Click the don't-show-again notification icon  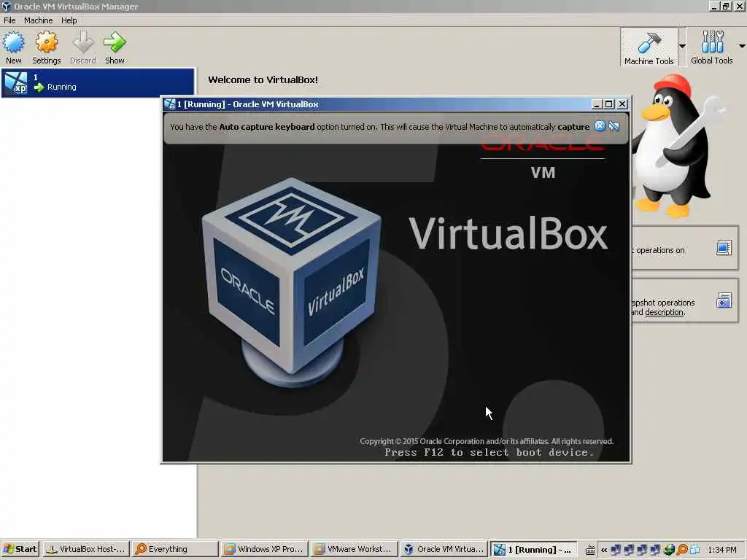tap(614, 126)
